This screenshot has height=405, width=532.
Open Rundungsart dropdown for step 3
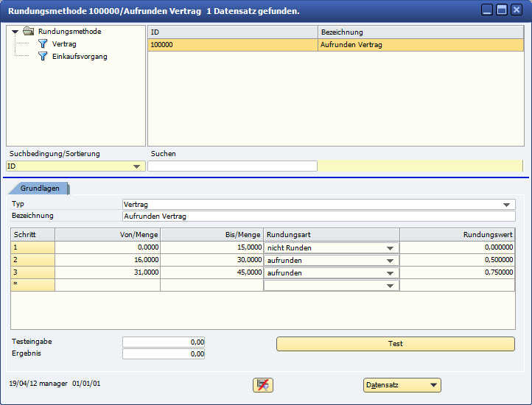pos(390,273)
